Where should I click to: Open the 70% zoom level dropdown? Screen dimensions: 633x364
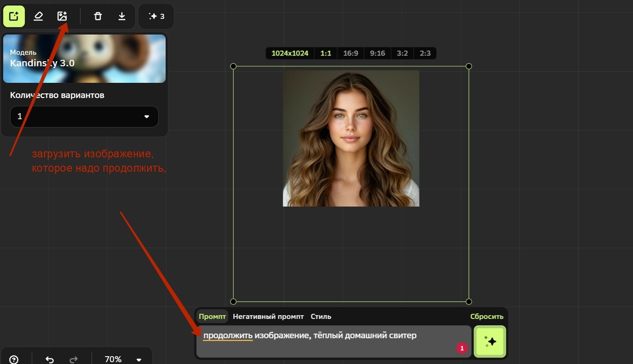pyautogui.click(x=123, y=359)
